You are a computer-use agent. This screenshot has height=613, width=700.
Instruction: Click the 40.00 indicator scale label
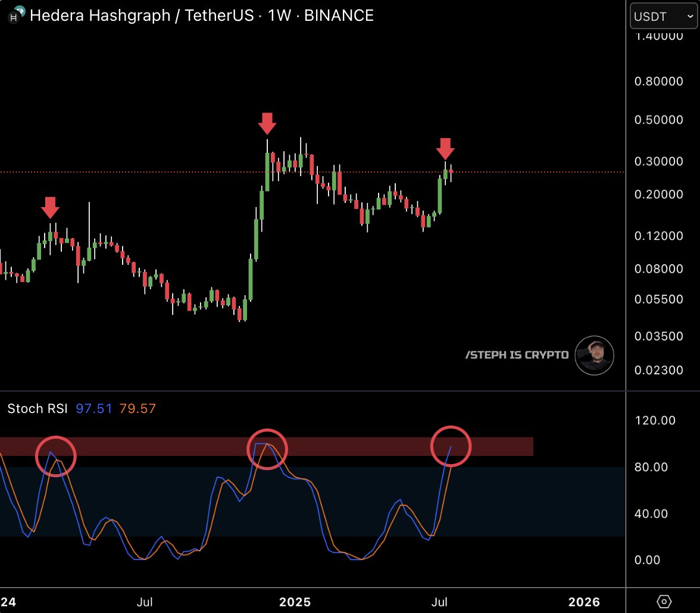point(651,514)
